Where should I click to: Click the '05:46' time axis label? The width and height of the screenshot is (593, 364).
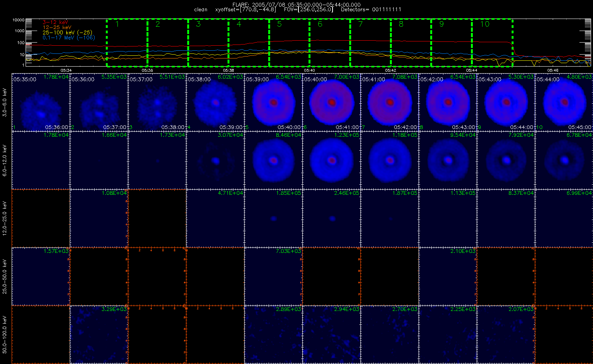[553, 70]
